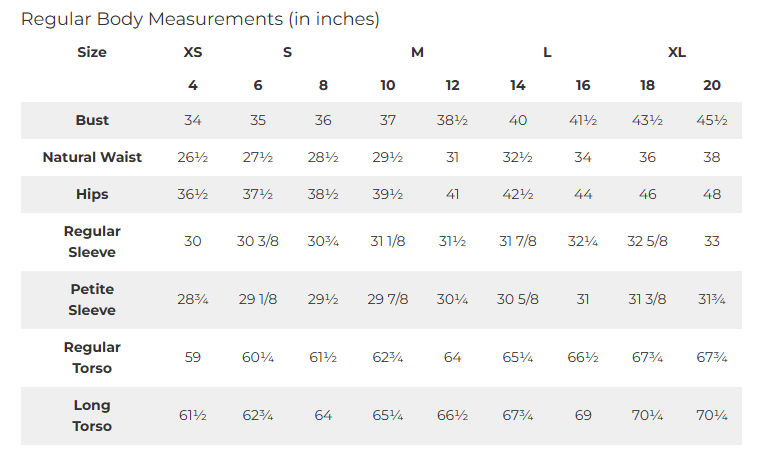The width and height of the screenshot is (762, 462).
Task: Click the long torso value 69 cell
Action: pos(583,415)
